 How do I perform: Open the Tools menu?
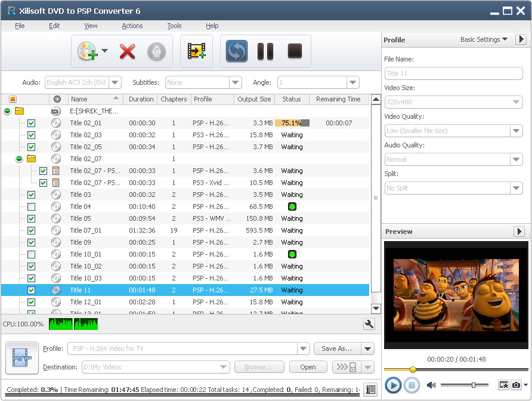(x=174, y=26)
